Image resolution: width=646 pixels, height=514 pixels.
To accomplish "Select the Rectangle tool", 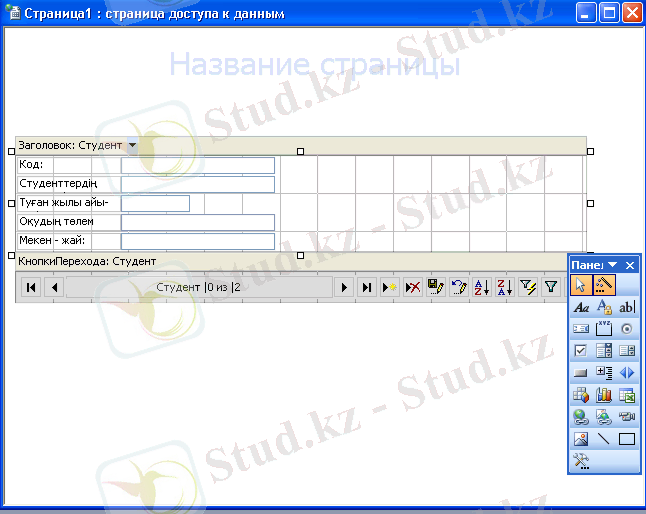I will pos(627,439).
